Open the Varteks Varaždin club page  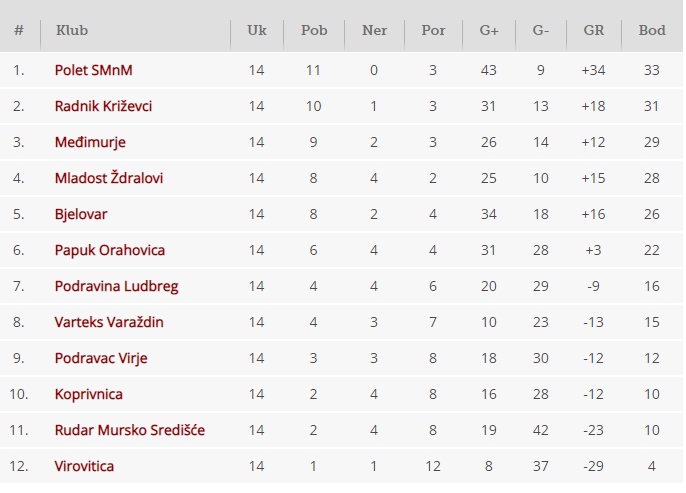click(x=109, y=322)
